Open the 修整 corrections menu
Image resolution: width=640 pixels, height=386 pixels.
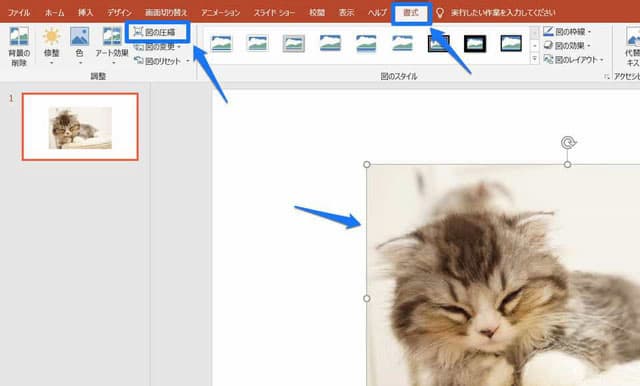point(51,46)
